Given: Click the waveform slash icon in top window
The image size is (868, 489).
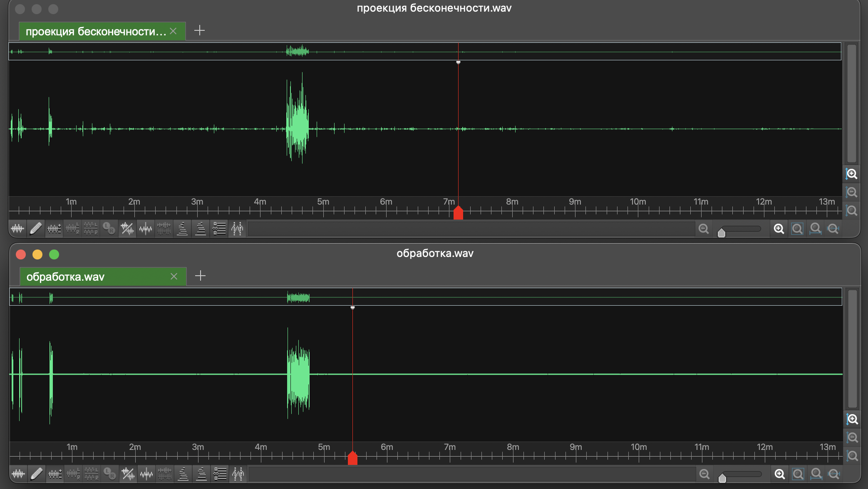Looking at the screenshot, I should click(127, 229).
